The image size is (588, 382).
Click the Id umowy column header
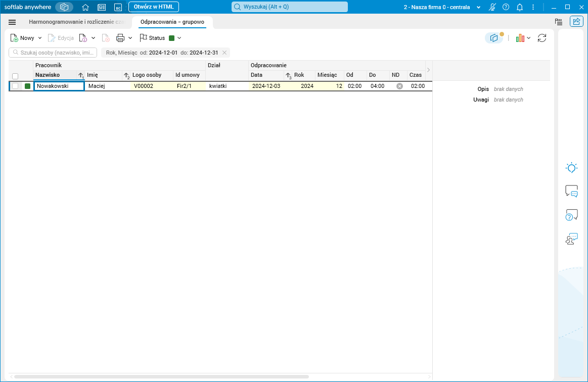coord(190,75)
